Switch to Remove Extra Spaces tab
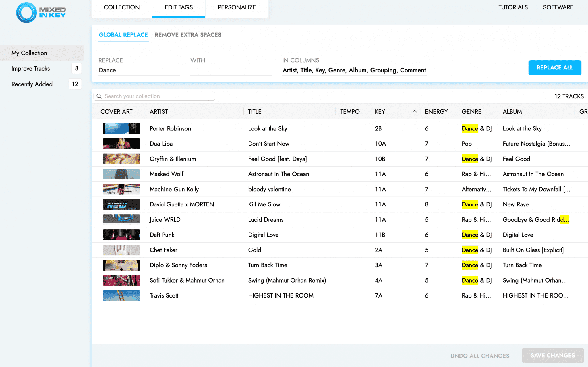Viewport: 588px width, 367px height. 188,35
